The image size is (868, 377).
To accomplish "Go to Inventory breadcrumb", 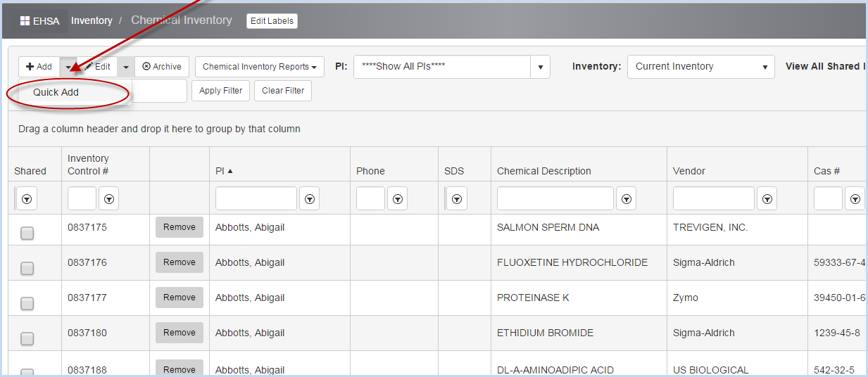I will [x=92, y=20].
